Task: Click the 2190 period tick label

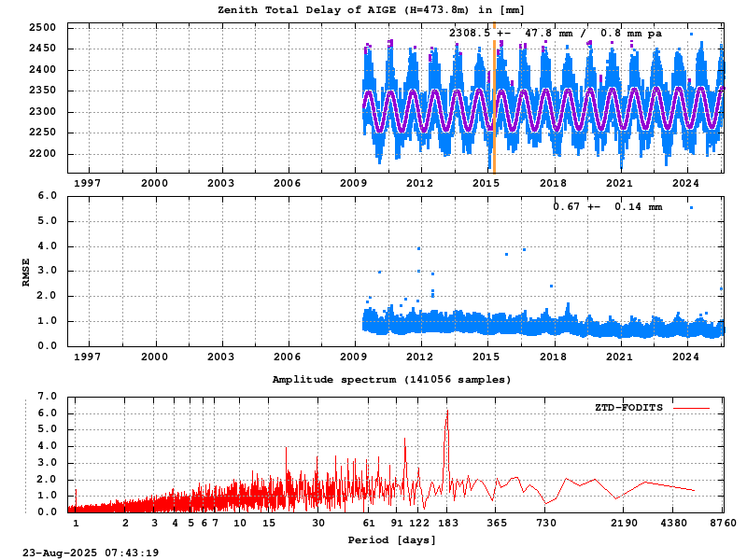Action: point(624,524)
